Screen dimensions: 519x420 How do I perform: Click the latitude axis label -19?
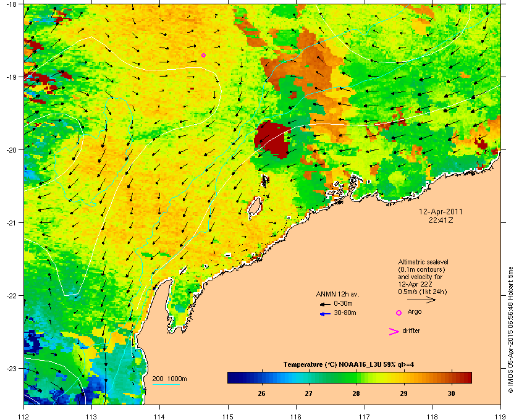click(x=11, y=77)
